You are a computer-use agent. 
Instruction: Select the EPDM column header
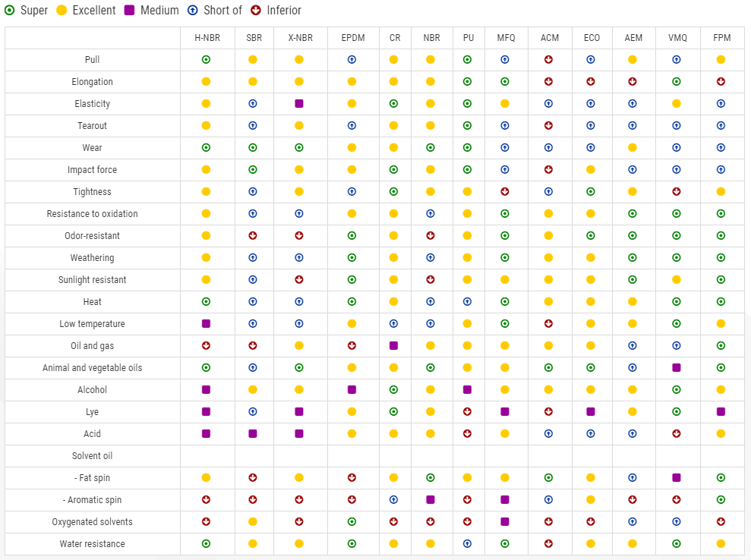[352, 38]
